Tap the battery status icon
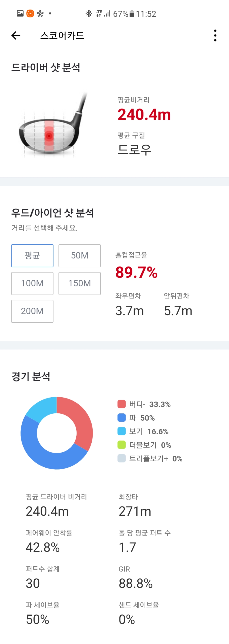Image resolution: width=229 pixels, height=644 pixels. 132,14
